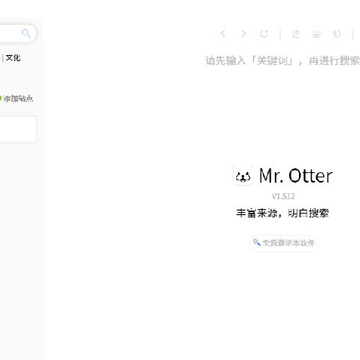Click the blue magnifier search icon
This screenshot has width=360, height=360.
point(26,33)
